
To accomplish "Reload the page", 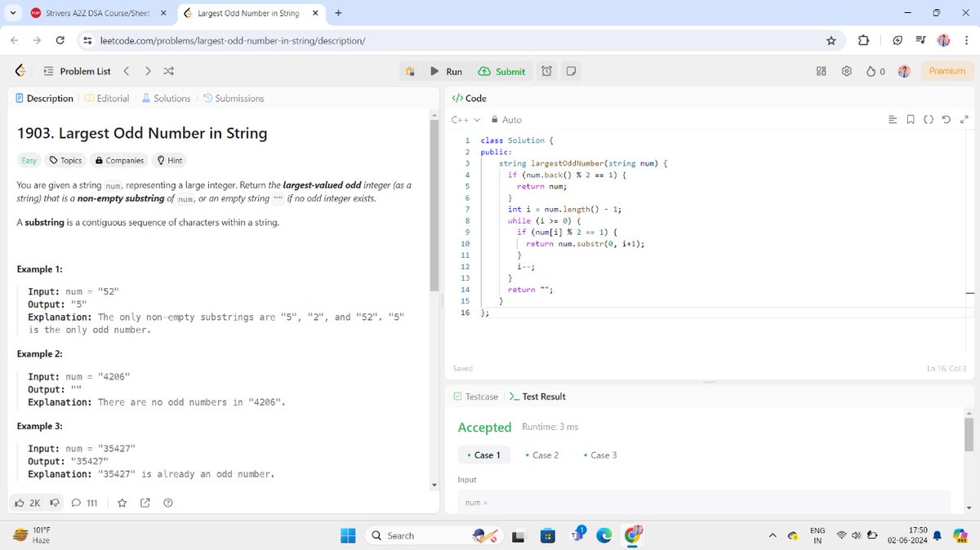I will (x=60, y=40).
